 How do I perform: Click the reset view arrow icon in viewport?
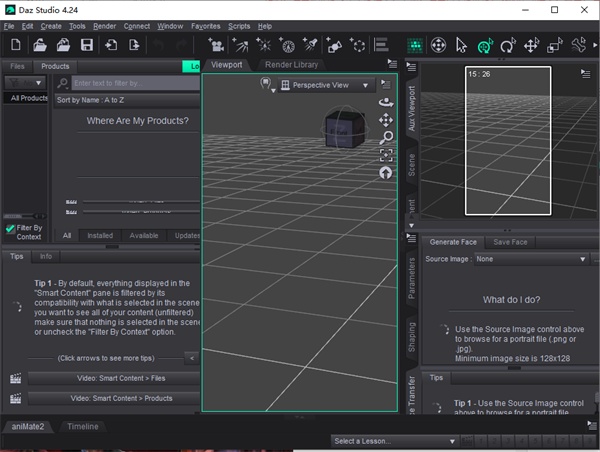point(386,173)
